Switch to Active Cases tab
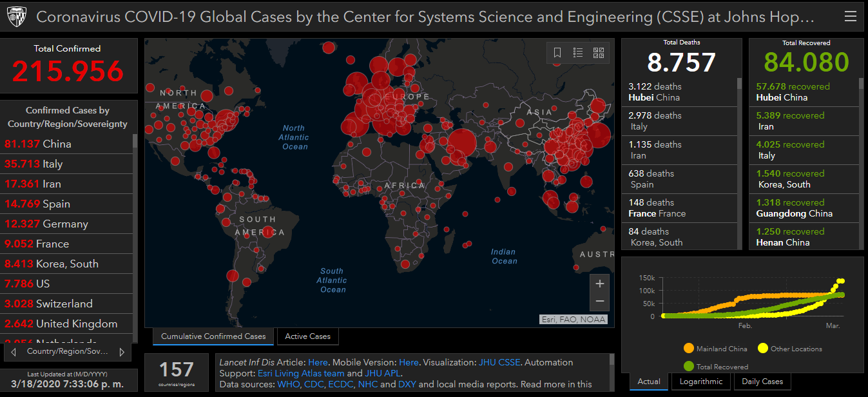Viewport: 868px width, 397px height. click(x=307, y=336)
